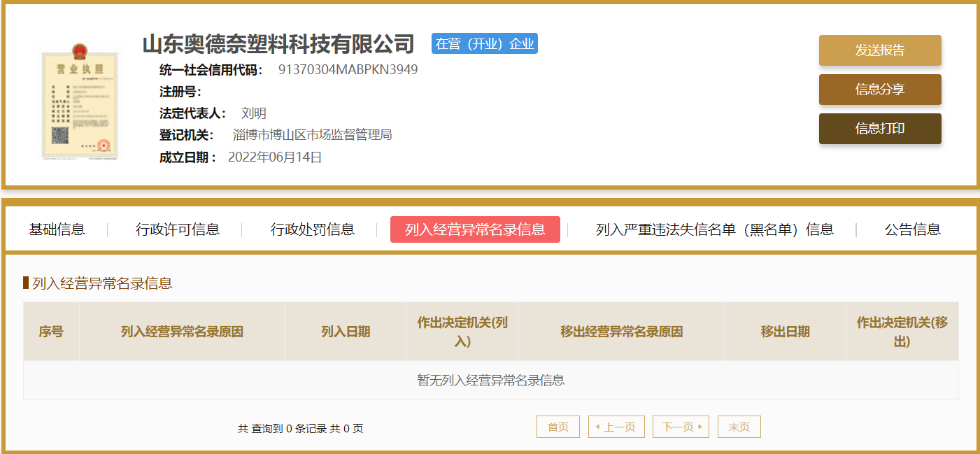Click the 统一社会信用代码 label

212,70
